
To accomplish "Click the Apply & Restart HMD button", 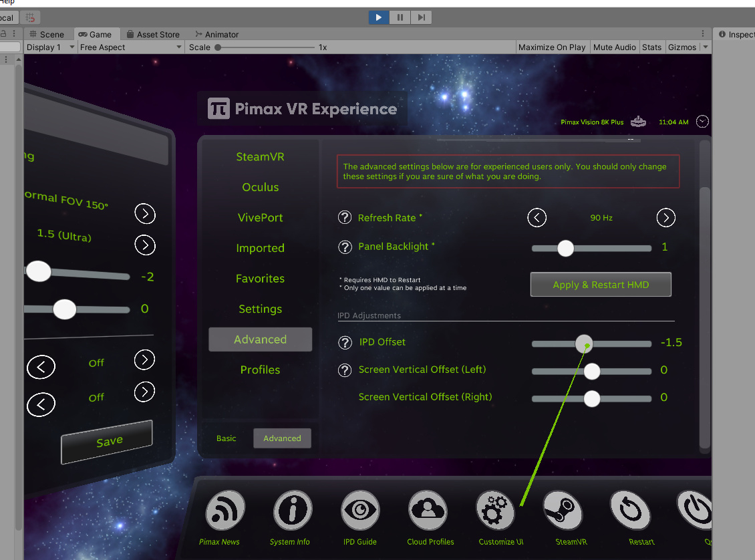I will (x=601, y=285).
